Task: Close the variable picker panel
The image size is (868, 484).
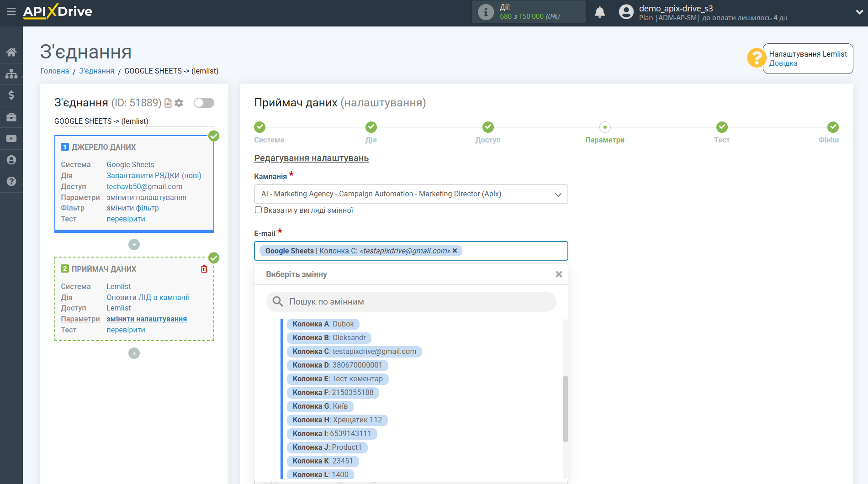Action: [x=558, y=274]
